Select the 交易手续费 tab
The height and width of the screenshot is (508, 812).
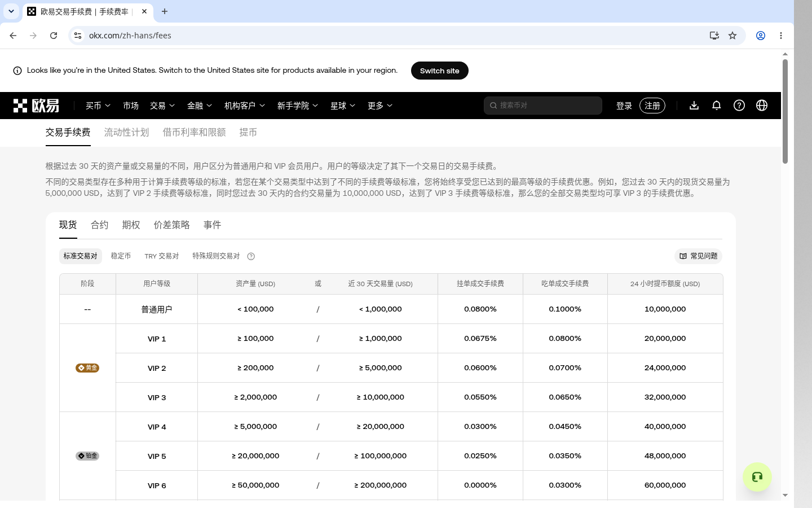pos(68,132)
